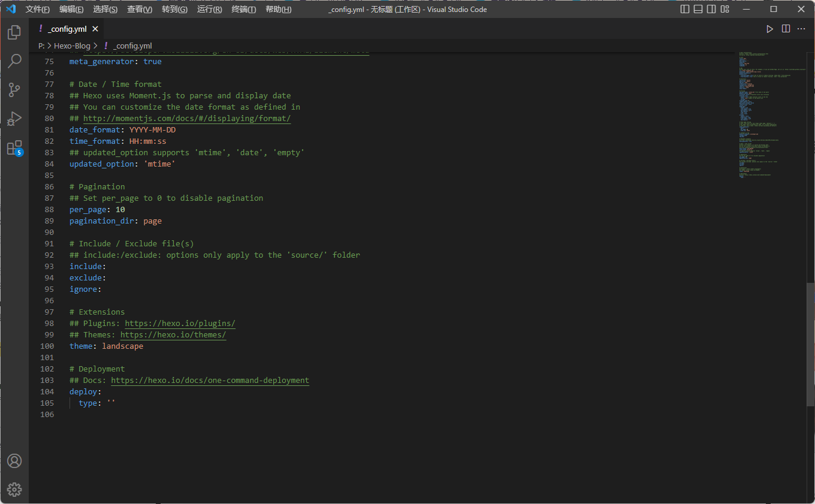This screenshot has height=504, width=815.
Task: Open the Search view in activity bar
Action: [14, 61]
